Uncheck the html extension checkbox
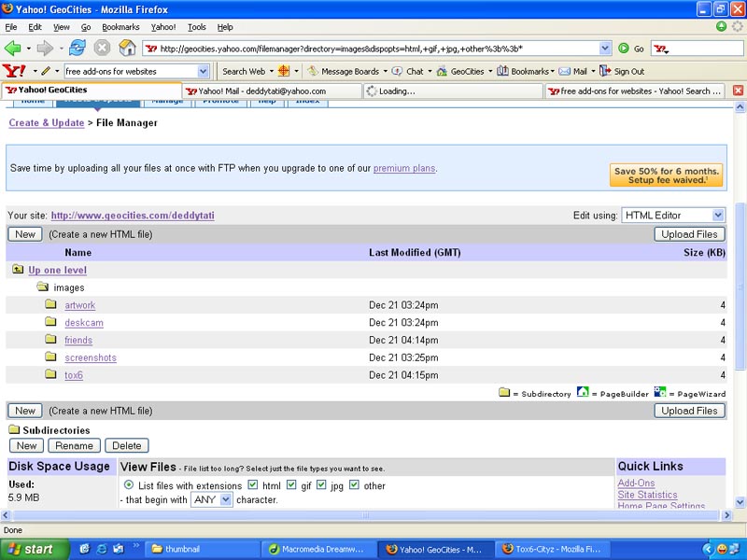The width and height of the screenshot is (747, 560). (x=253, y=484)
